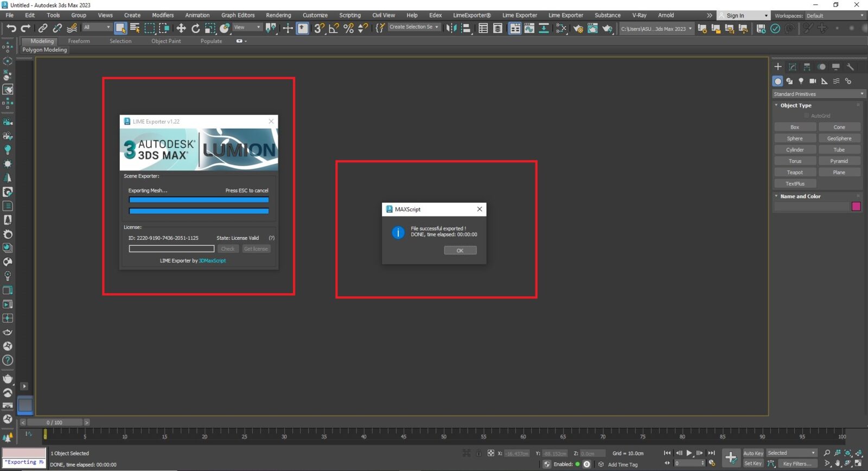Choose the Select and Scale tool
Screen dimensions: 868x471
click(210, 28)
